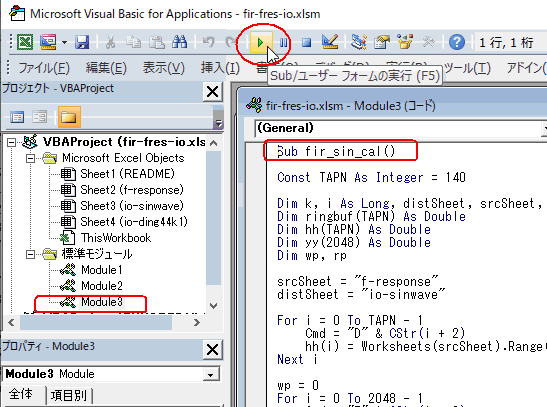Image resolution: width=547 pixels, height=407 pixels.
Task: Click the Copy toolbar icon
Action: [133, 42]
